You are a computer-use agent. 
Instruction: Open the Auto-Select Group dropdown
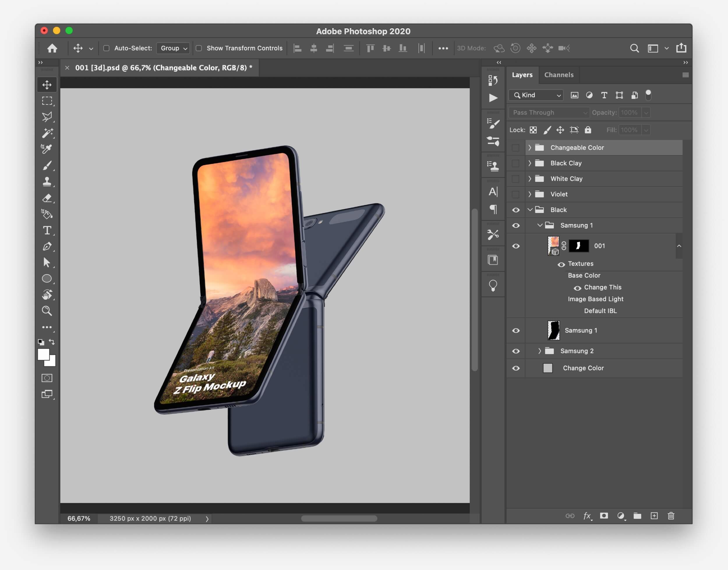coord(173,48)
